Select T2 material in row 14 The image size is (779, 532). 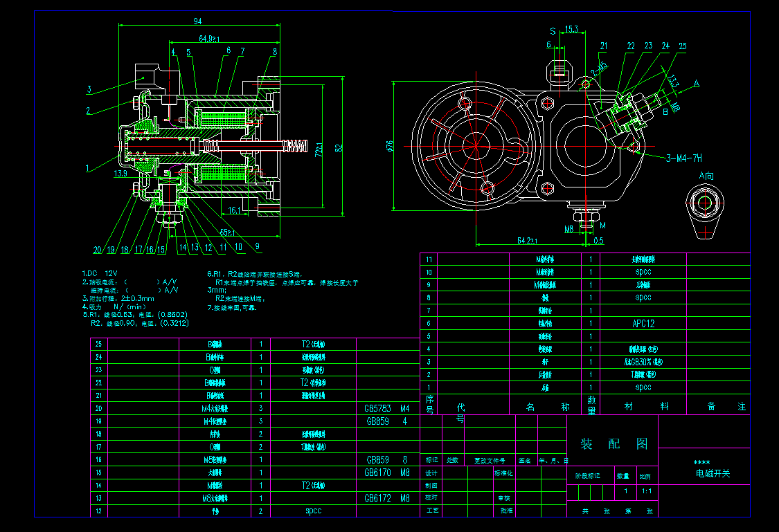[313, 486]
